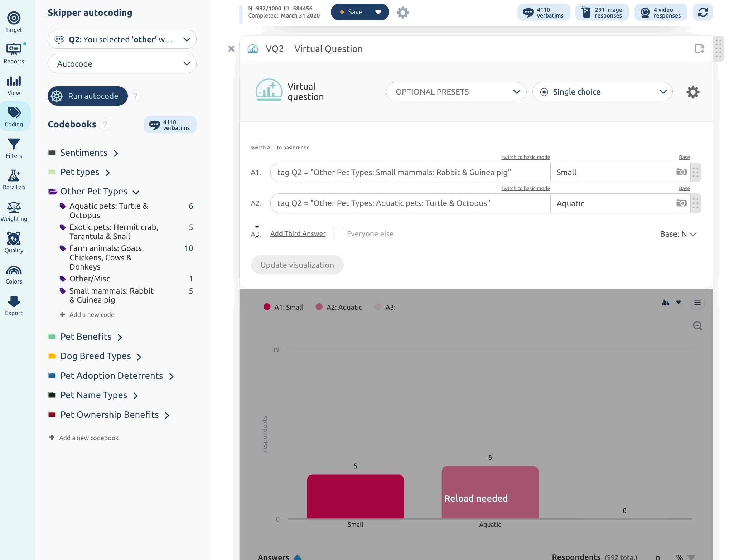Go to the View section
Image resolution: width=734 pixels, height=560 pixels.
pyautogui.click(x=14, y=85)
